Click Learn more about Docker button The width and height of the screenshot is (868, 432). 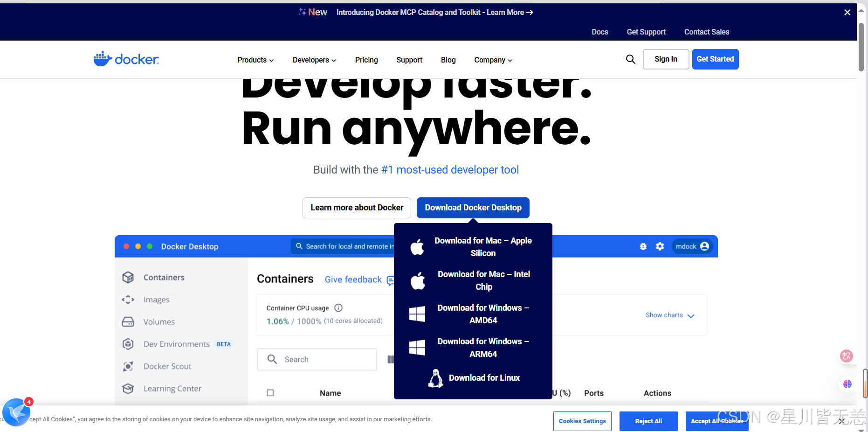[357, 208]
